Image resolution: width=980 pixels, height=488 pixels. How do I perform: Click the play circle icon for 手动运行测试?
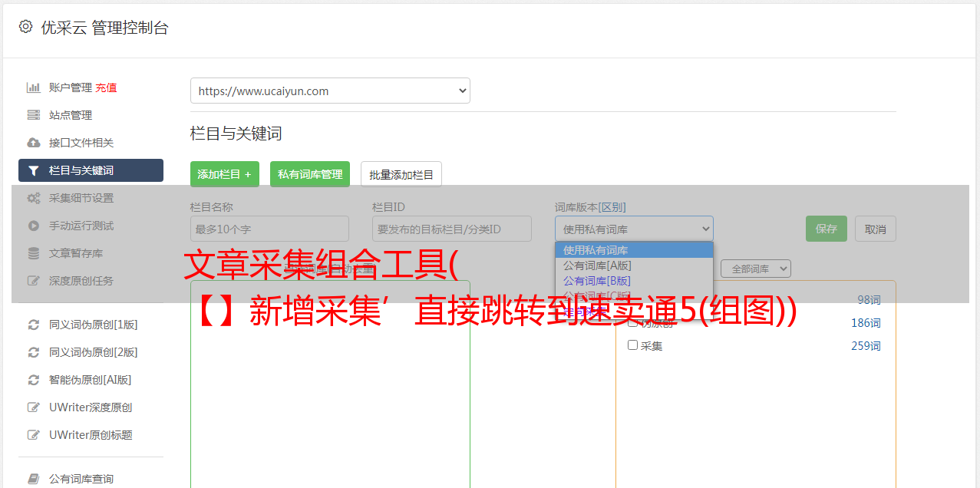tap(34, 226)
